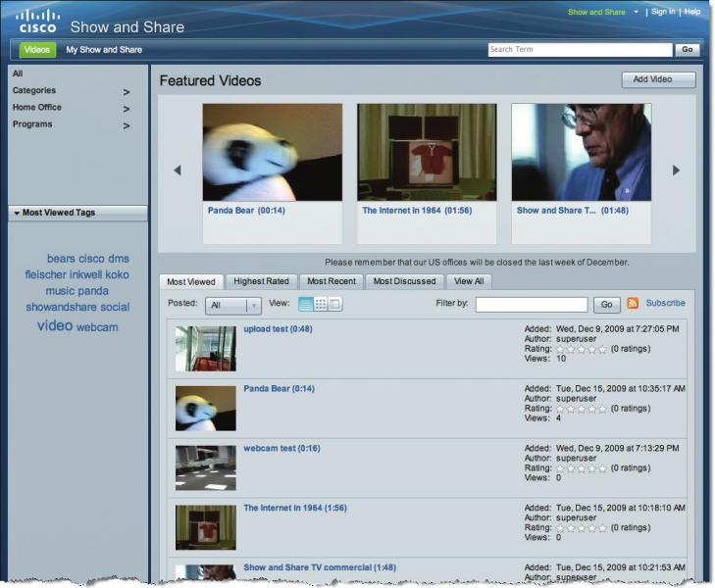Open the Posted All dropdown
The image size is (715, 588).
[233, 305]
